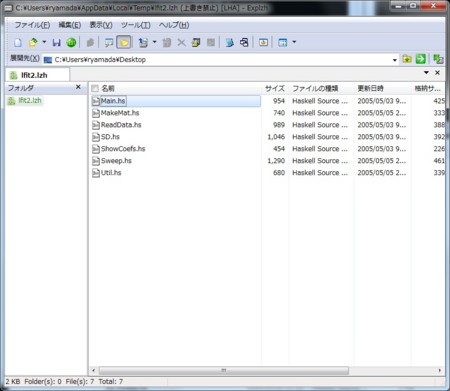The image size is (450, 391).
Task: Click the framed star picture toolbar icon
Action: pyautogui.click(x=263, y=42)
